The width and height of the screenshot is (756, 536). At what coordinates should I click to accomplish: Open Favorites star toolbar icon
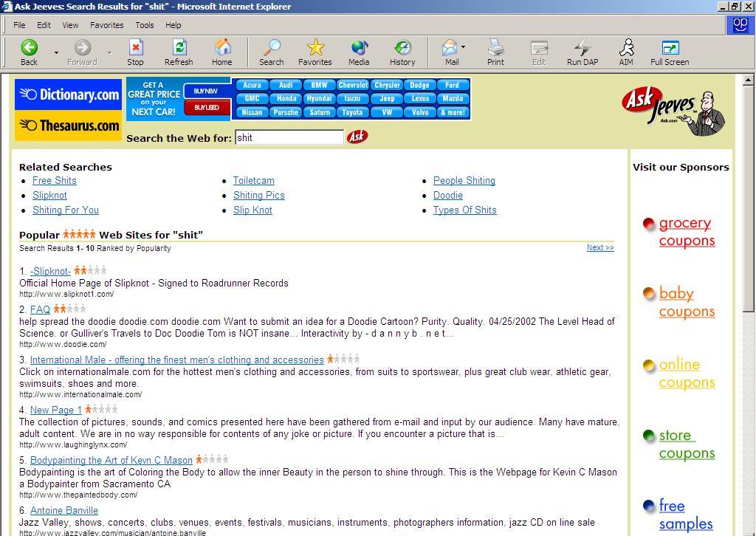pos(315,52)
